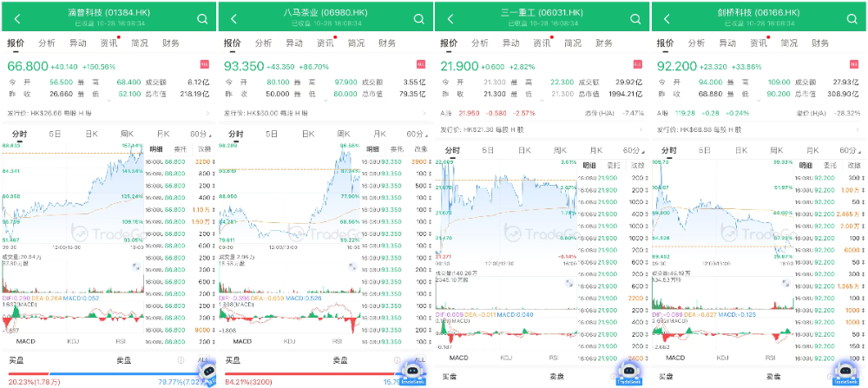The height and width of the screenshot is (388, 868).
Task: Expand more quote details under 滴普科技 stats
Action: pos(108,101)
